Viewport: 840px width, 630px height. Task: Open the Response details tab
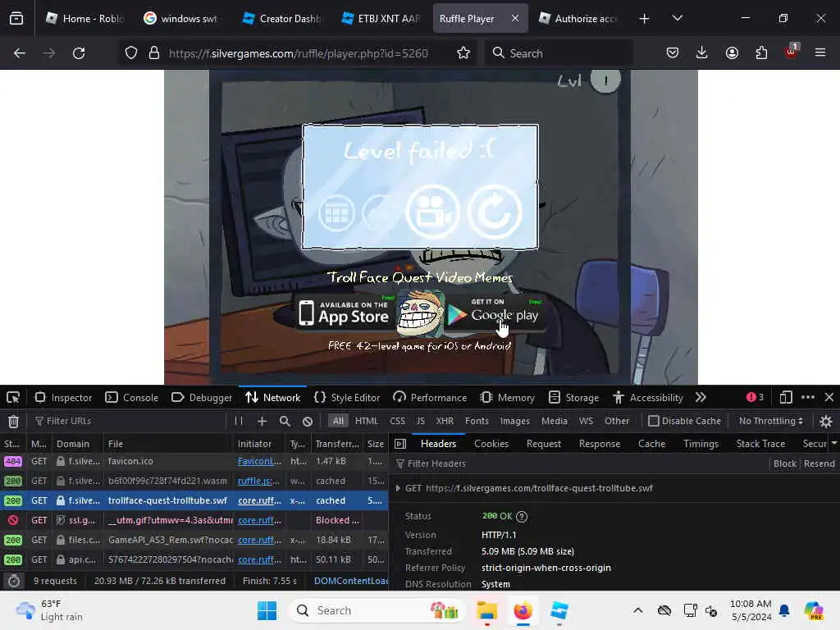pos(600,444)
